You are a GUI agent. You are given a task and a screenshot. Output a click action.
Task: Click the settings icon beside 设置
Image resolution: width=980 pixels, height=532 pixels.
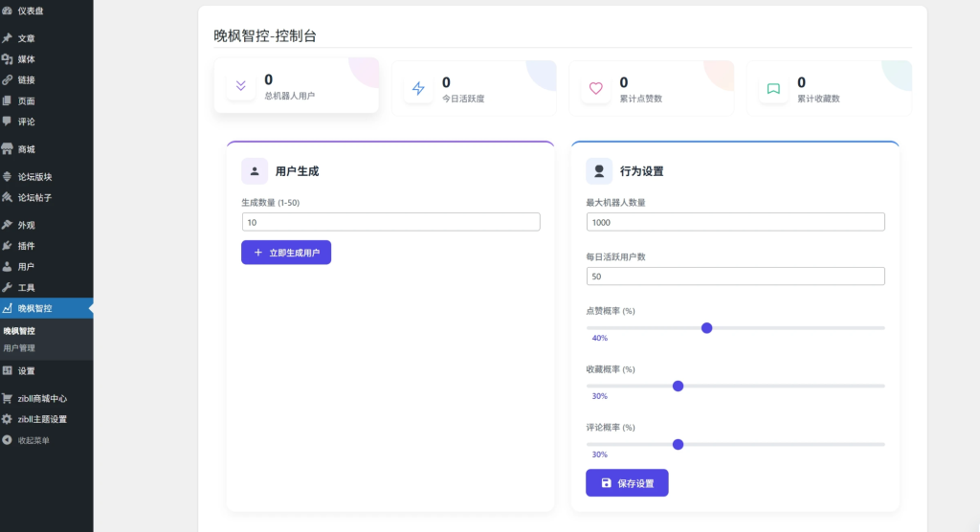[7, 370]
